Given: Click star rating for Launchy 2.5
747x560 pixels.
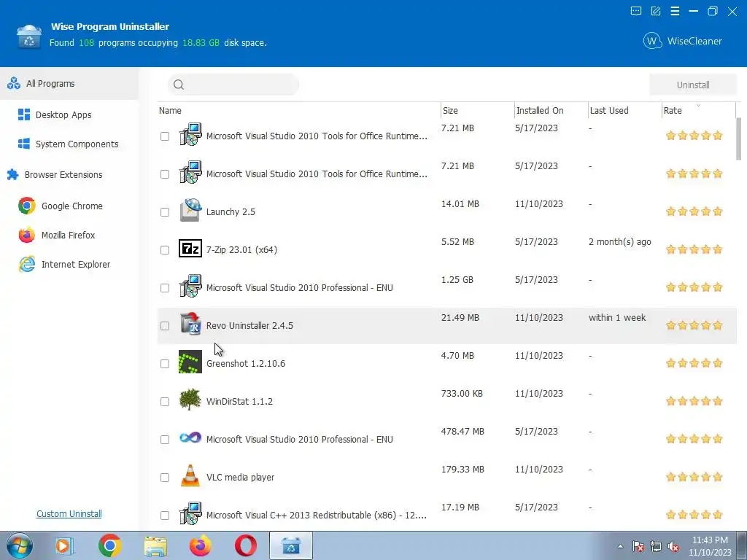Looking at the screenshot, I should click(694, 211).
